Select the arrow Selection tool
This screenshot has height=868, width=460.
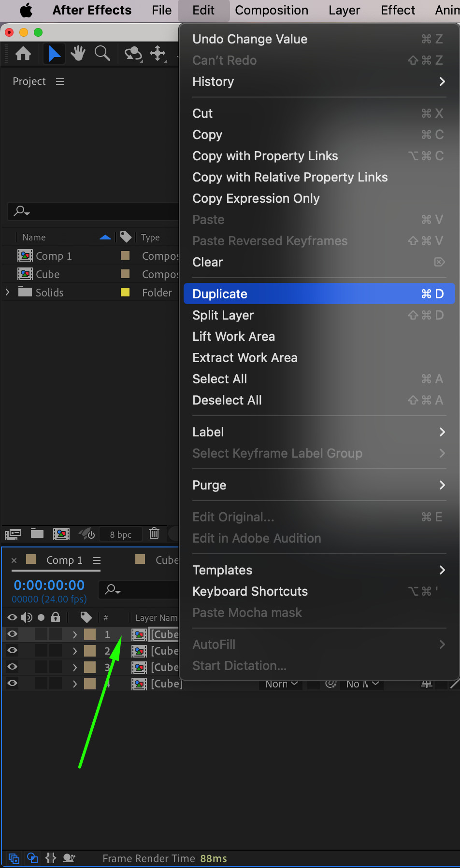55,53
